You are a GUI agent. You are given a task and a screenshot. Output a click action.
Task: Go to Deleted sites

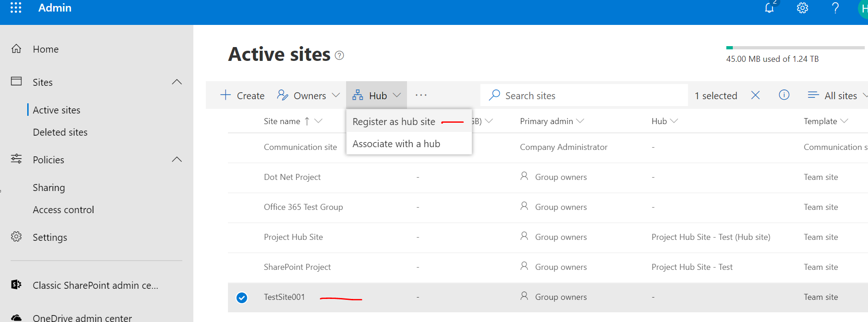(60, 132)
